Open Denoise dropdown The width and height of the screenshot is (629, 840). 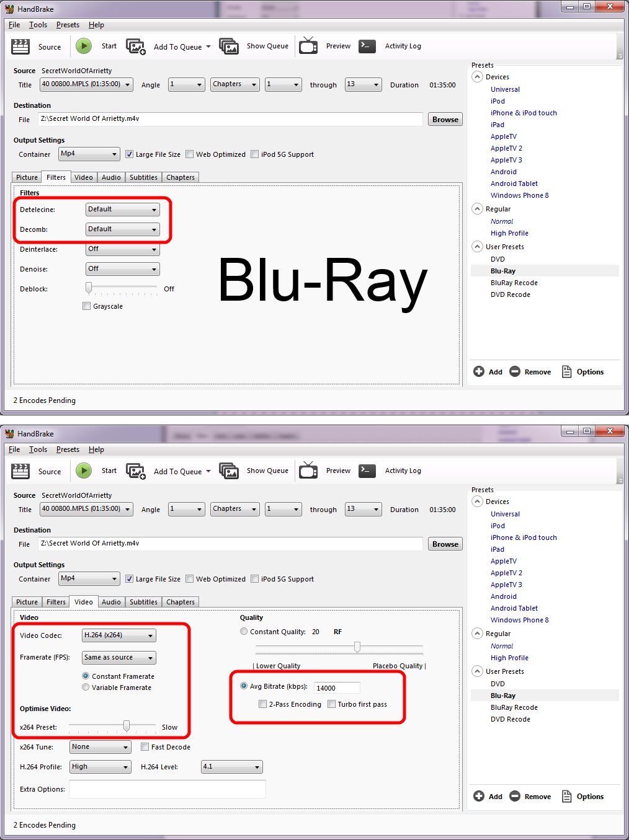pyautogui.click(x=122, y=269)
